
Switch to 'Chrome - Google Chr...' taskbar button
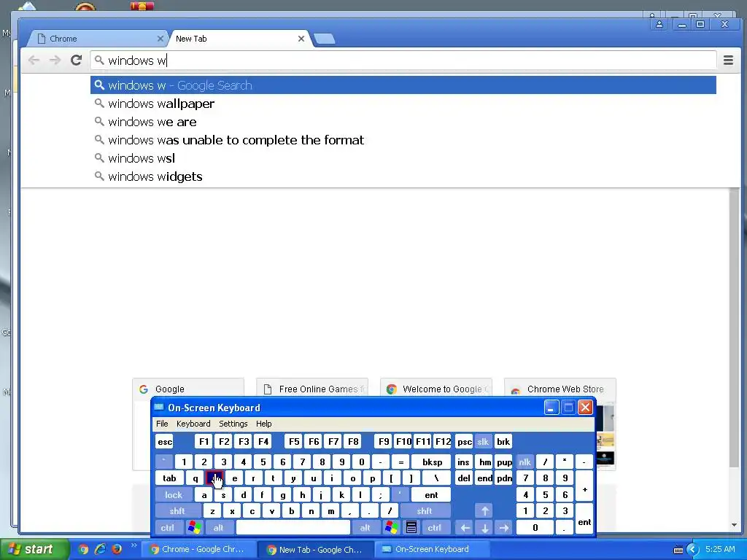tap(199, 550)
